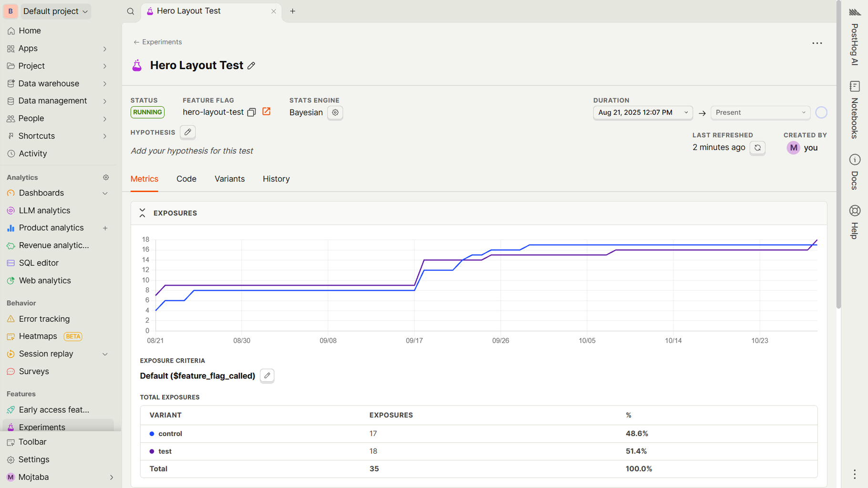Open the Present end date dropdown
Image resolution: width=868 pixels, height=488 pixels.
tap(760, 112)
